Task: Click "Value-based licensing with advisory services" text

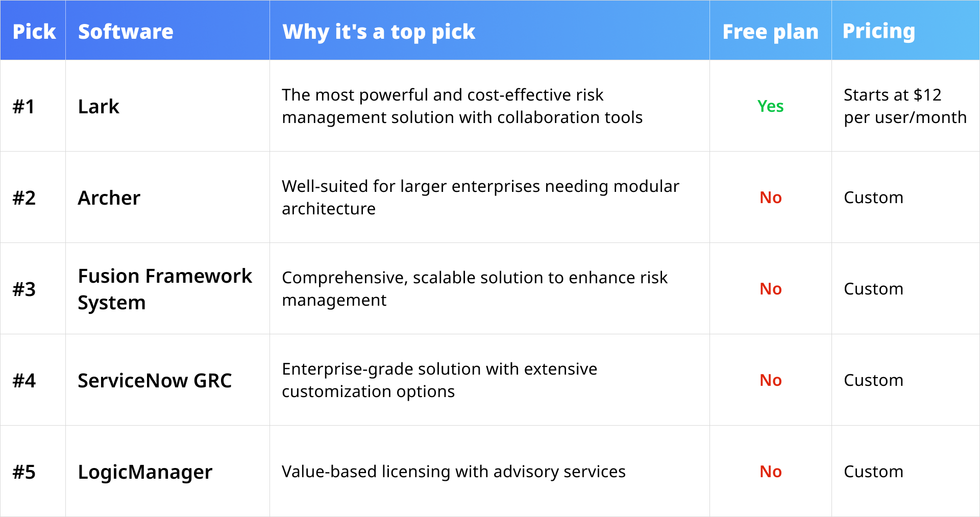Action: tap(453, 472)
